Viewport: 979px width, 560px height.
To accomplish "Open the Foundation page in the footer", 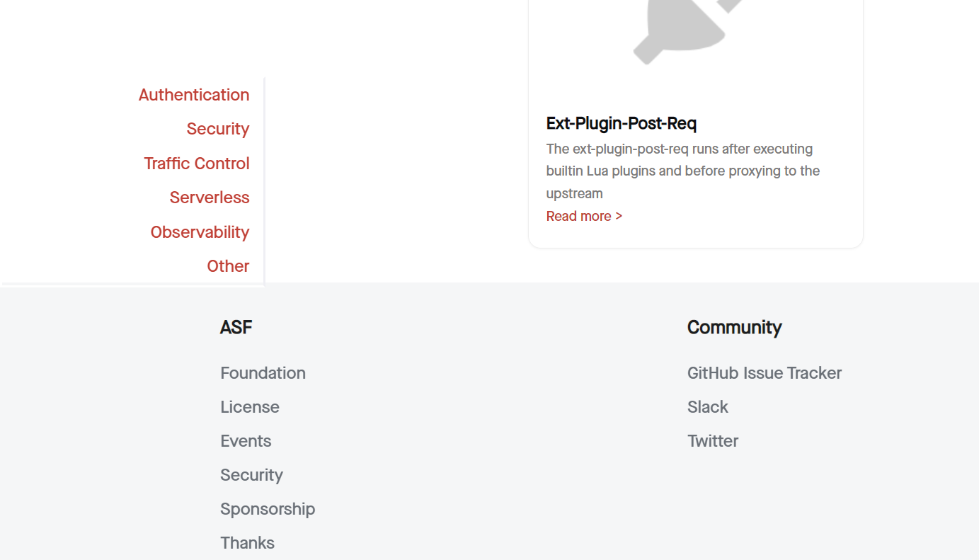I will [x=263, y=373].
